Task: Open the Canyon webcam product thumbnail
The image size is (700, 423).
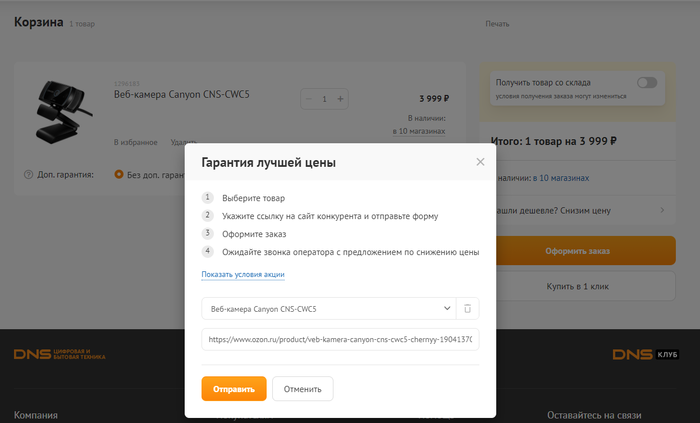Action: [60, 112]
